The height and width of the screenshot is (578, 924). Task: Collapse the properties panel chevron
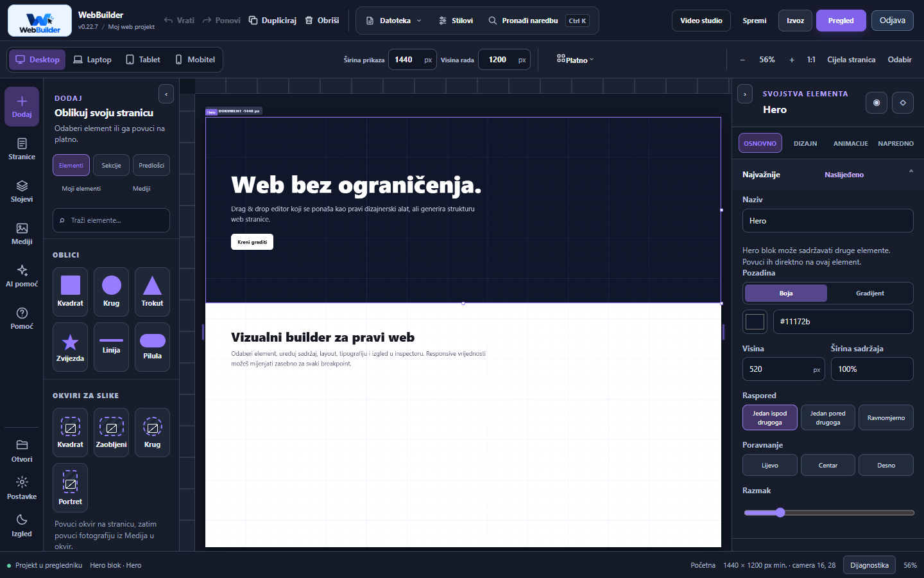(x=745, y=94)
